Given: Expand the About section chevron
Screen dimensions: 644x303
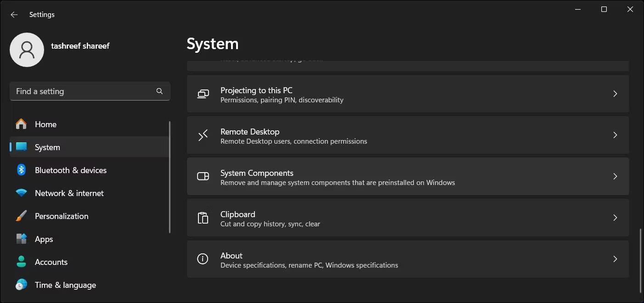Looking at the screenshot, I should click(615, 259).
